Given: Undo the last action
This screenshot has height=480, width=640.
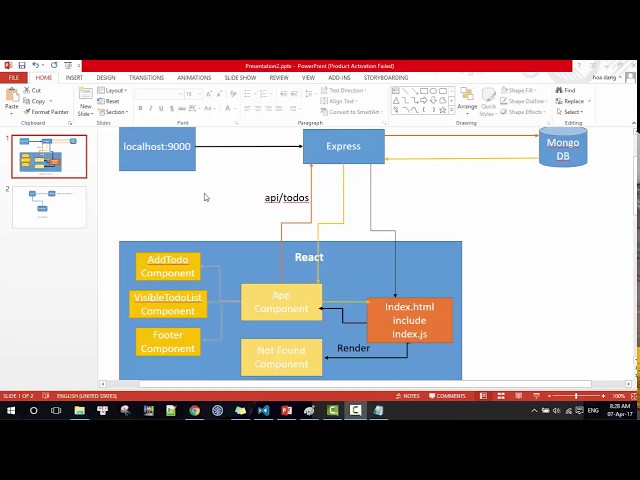Looking at the screenshot, I should click(x=36, y=65).
